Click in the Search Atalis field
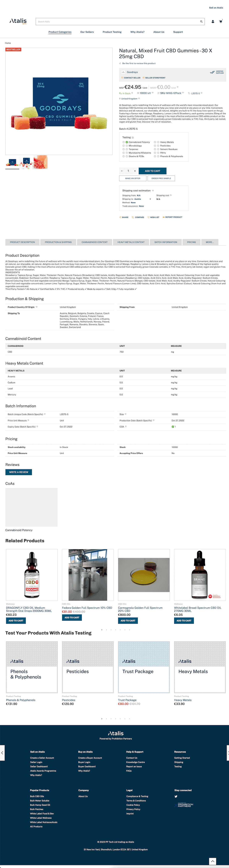 (x=118, y=22)
